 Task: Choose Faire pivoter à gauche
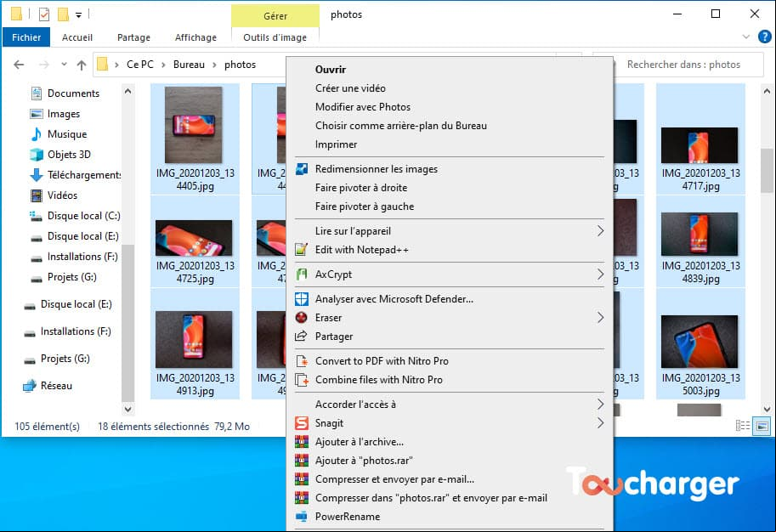point(450,207)
